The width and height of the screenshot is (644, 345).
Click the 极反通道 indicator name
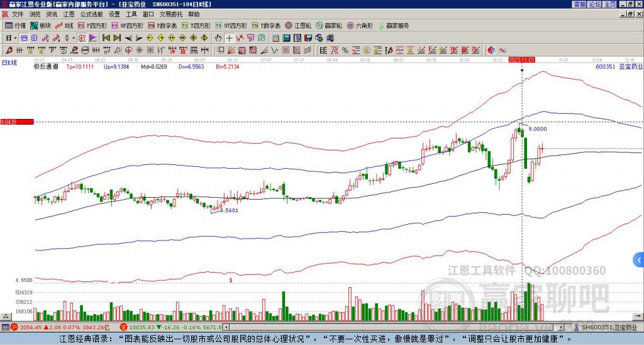click(46, 66)
